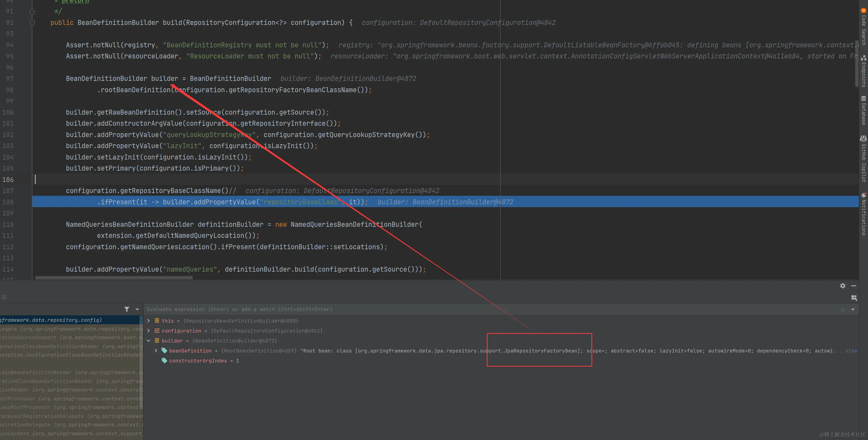Toggle code folding at line 92
The width and height of the screenshot is (868, 440).
[x=32, y=23]
